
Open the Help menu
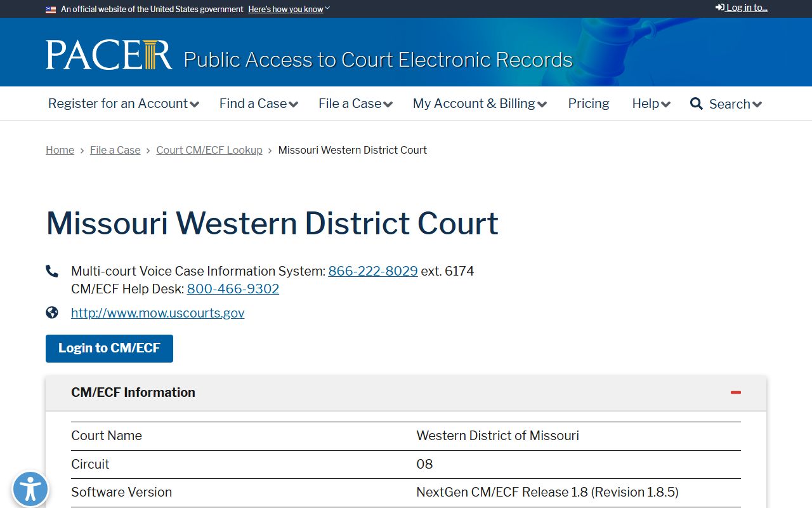coord(651,104)
